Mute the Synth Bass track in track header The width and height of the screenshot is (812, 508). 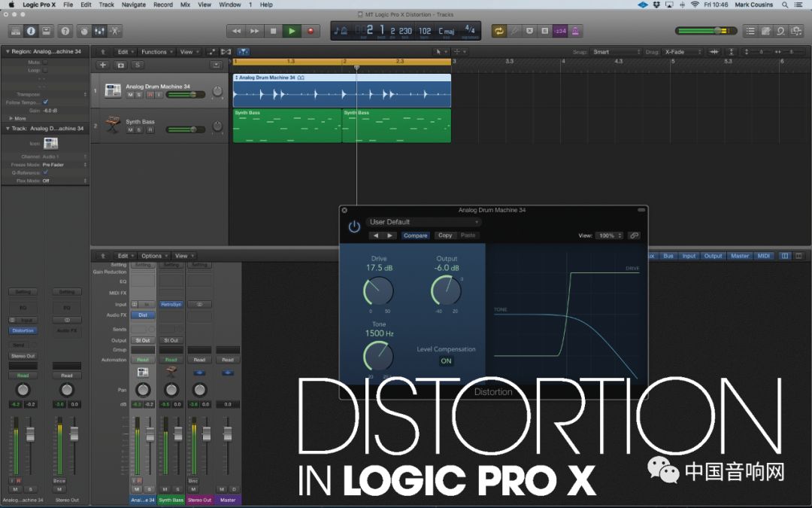coord(131,129)
